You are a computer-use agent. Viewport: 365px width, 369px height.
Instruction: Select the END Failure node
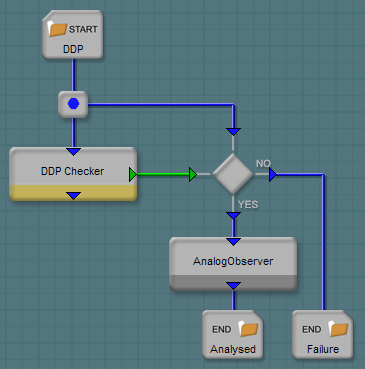323,334
